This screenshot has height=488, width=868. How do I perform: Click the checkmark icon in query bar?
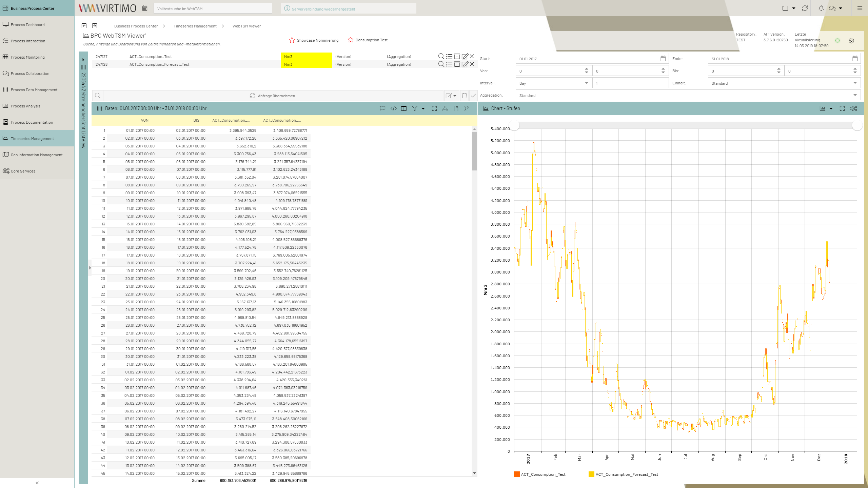point(473,96)
